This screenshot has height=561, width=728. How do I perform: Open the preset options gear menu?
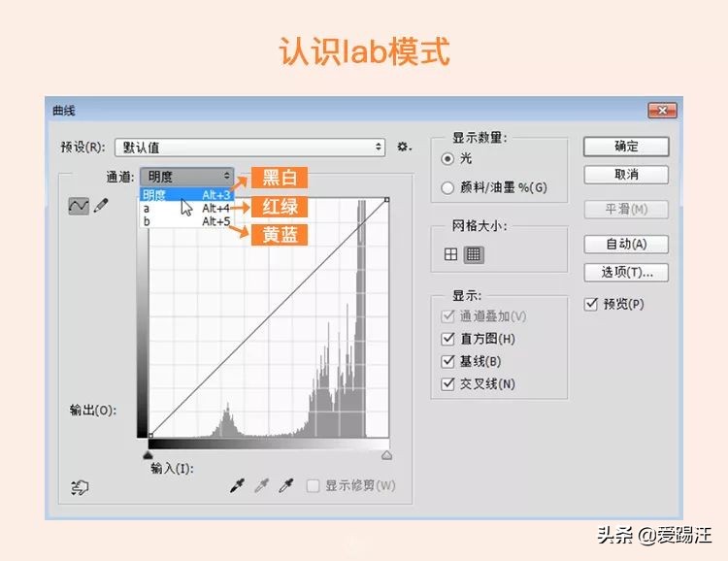pos(404,148)
